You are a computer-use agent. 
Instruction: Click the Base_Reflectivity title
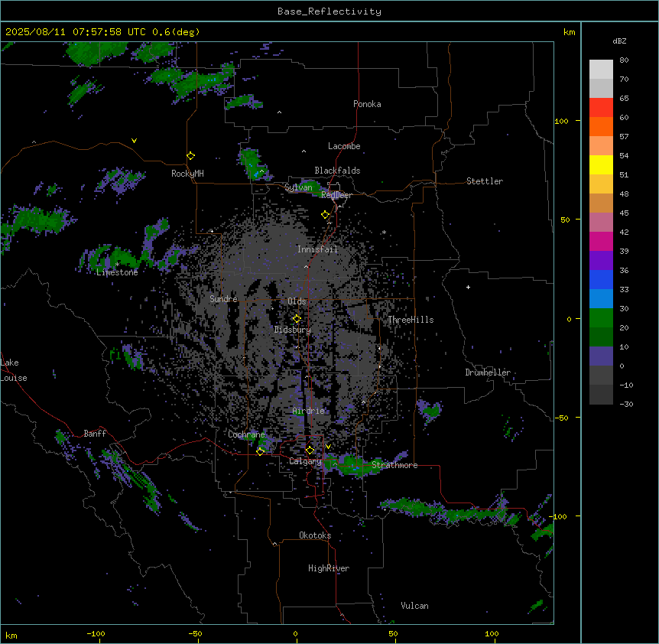[329, 11]
